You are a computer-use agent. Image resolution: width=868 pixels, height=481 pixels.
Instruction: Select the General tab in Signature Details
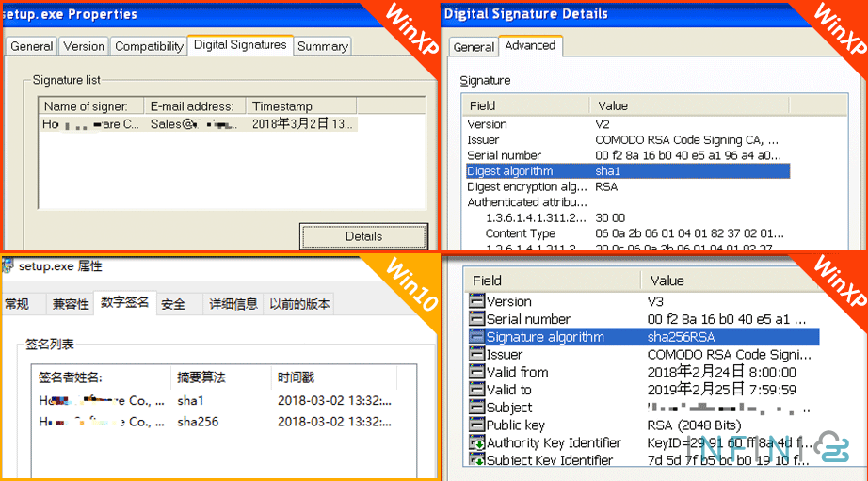(x=474, y=47)
